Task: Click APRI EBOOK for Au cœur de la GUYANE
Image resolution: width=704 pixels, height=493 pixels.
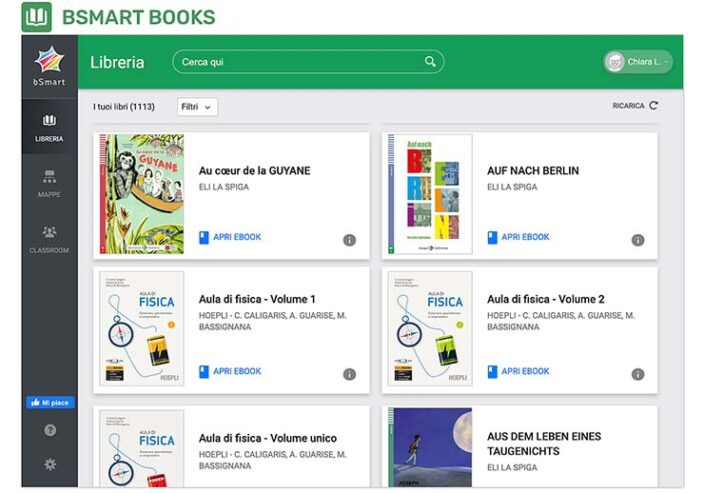Action: 230,237
